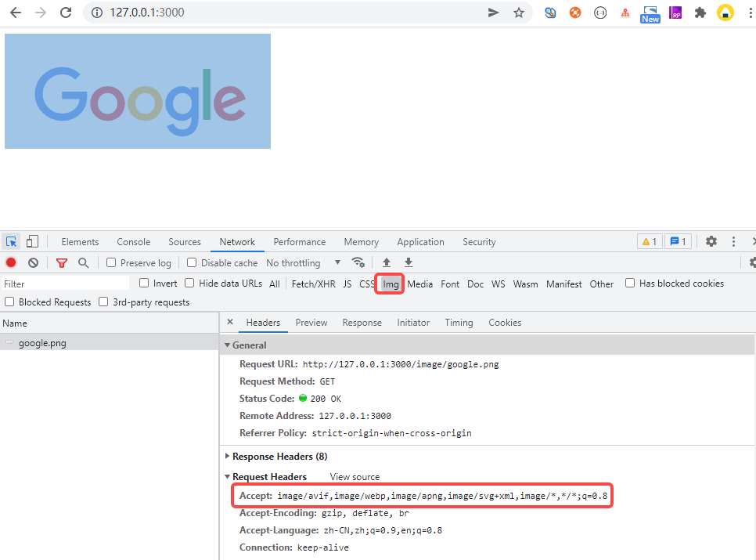Open DevTools more options menu
Viewport: 756px width, 560px height.
733,241
